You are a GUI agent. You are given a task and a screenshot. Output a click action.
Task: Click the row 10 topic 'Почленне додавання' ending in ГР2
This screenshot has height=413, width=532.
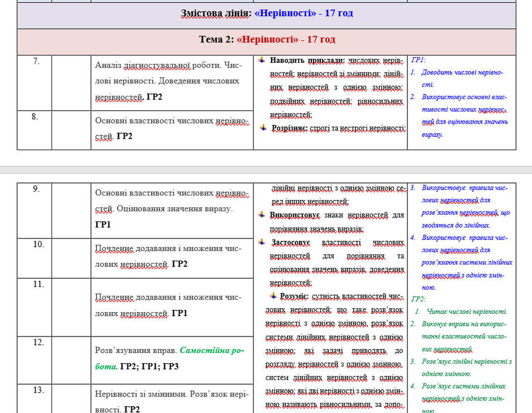click(x=168, y=257)
